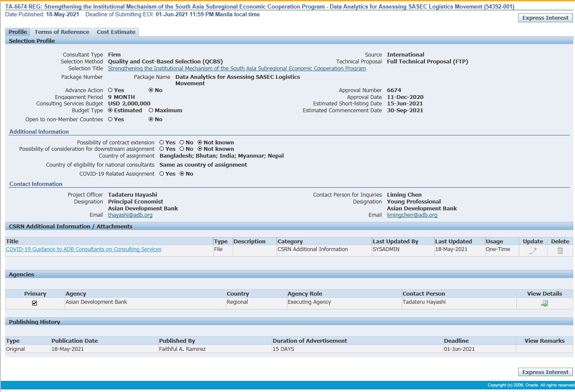Toggle the Primary checkbox for Asian Development Bank
This screenshot has width=575, height=392.
point(35,303)
